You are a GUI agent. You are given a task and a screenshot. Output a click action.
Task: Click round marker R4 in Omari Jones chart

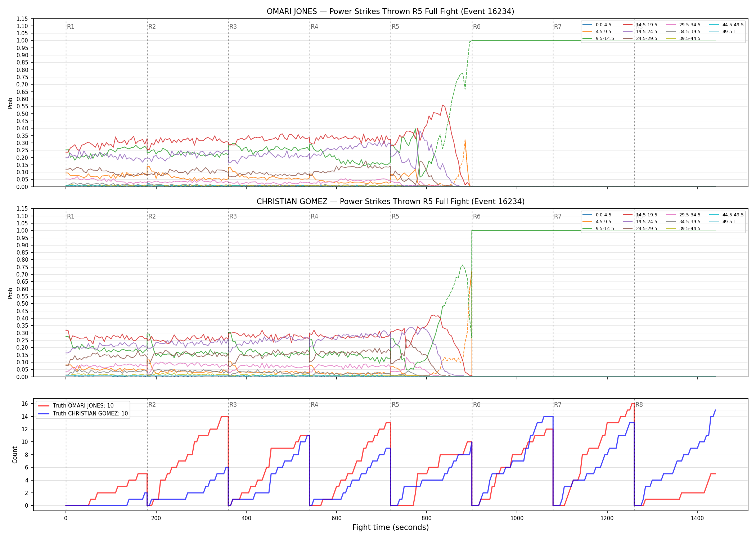coord(314,27)
